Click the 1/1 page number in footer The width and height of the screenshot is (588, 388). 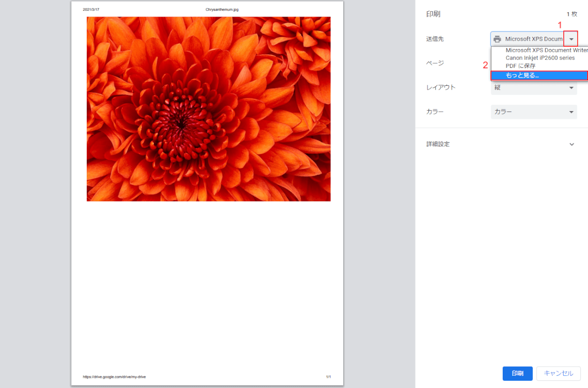(x=328, y=377)
